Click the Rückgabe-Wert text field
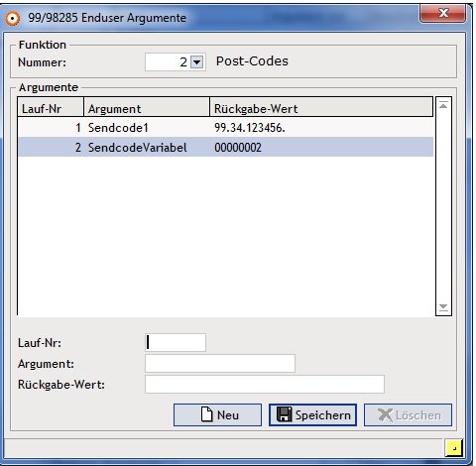The width and height of the screenshot is (476, 466). (x=265, y=384)
